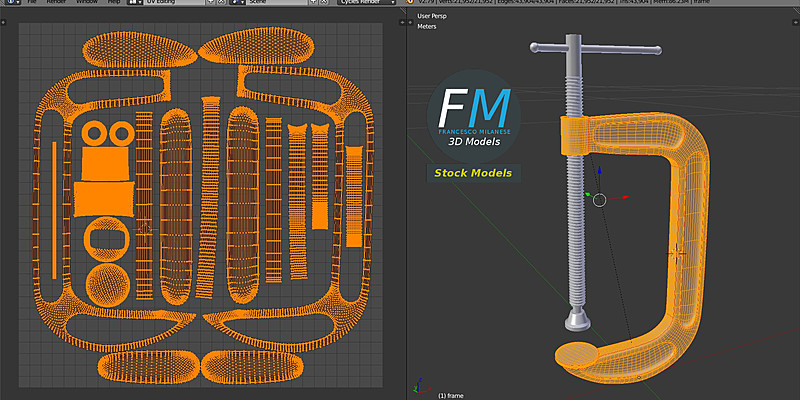Click the '(1) frame' object label
Screen dimensions: 800x400
[x=449, y=396]
